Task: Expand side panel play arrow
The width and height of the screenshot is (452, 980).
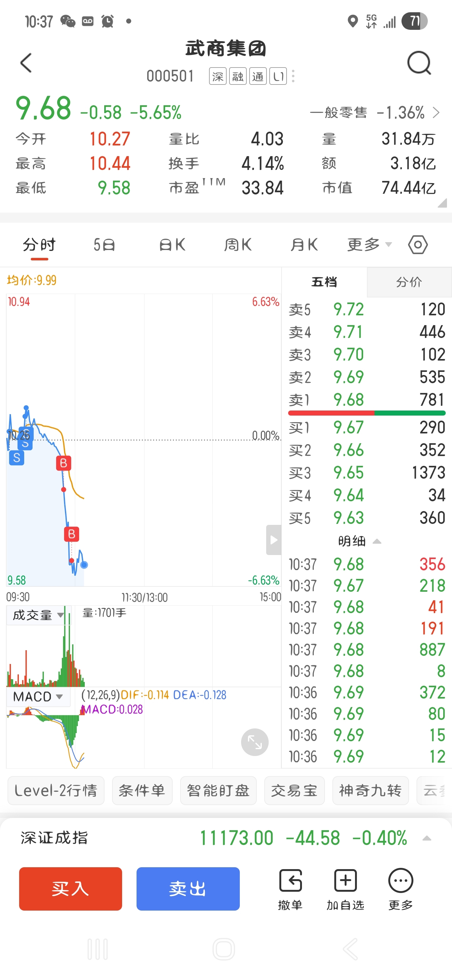Action: [274, 540]
